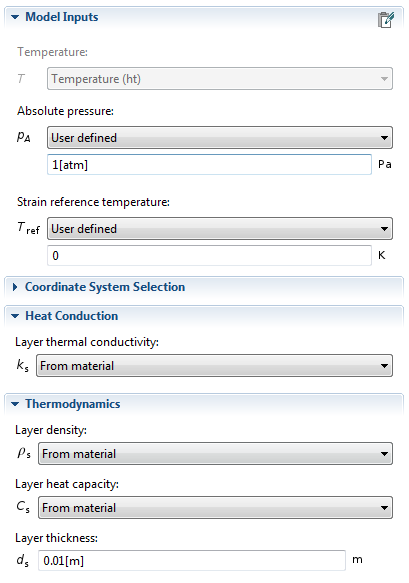This screenshot has height=583, width=409.
Task: Collapse the Thermodynamics section arrow
Action: (x=15, y=404)
